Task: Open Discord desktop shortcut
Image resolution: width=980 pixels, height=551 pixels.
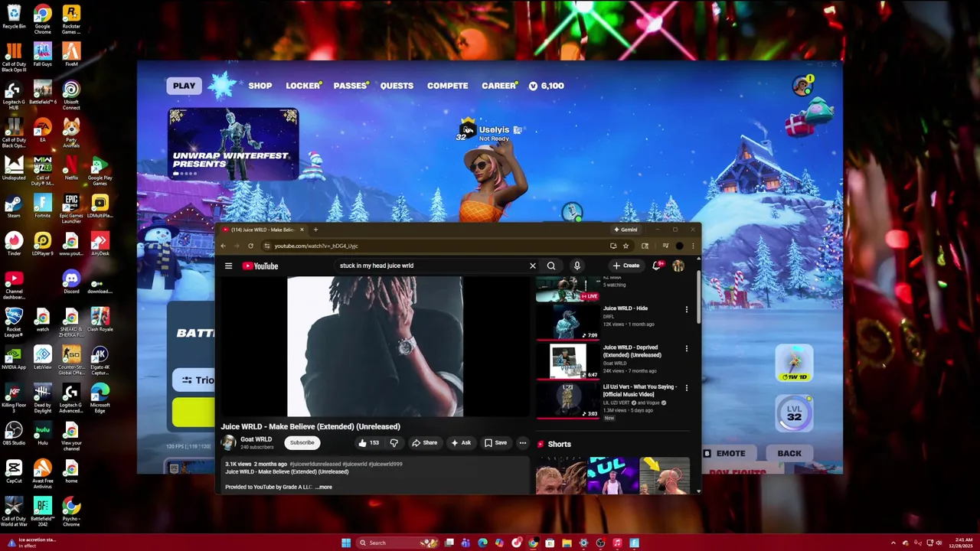Action: pyautogui.click(x=71, y=282)
